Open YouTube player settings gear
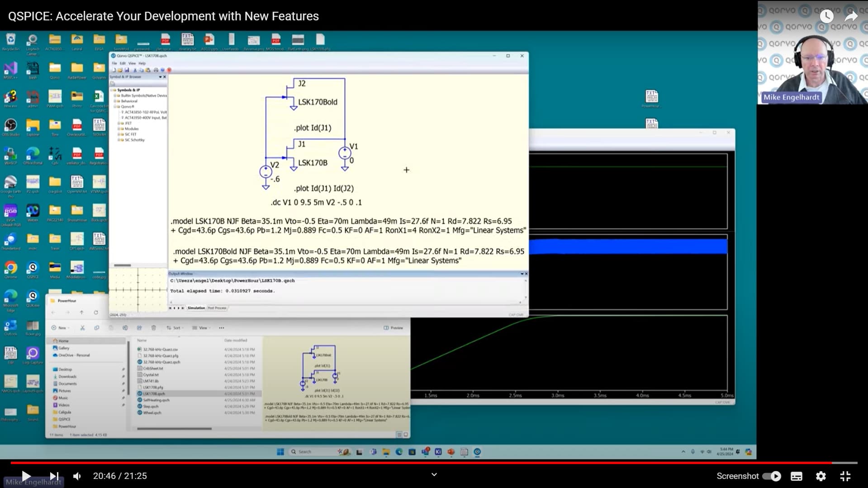 pyautogui.click(x=821, y=476)
